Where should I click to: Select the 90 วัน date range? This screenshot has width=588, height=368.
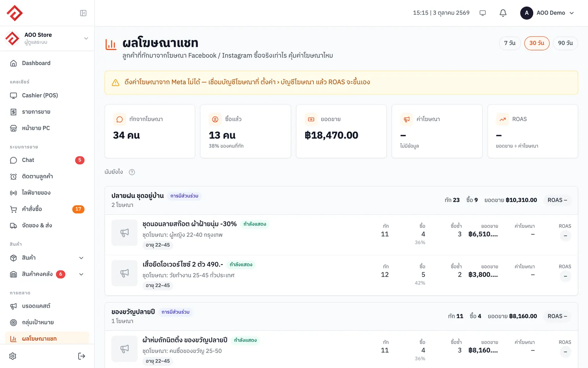tap(566, 43)
